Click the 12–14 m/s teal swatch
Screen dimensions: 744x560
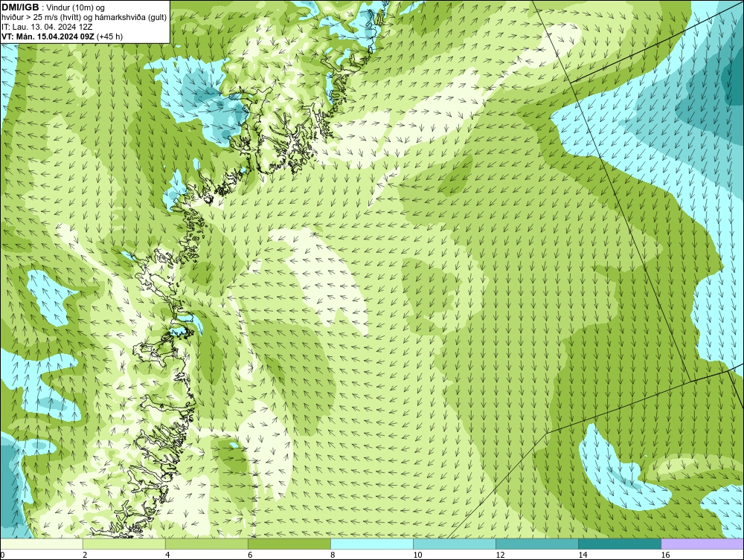tap(536, 544)
